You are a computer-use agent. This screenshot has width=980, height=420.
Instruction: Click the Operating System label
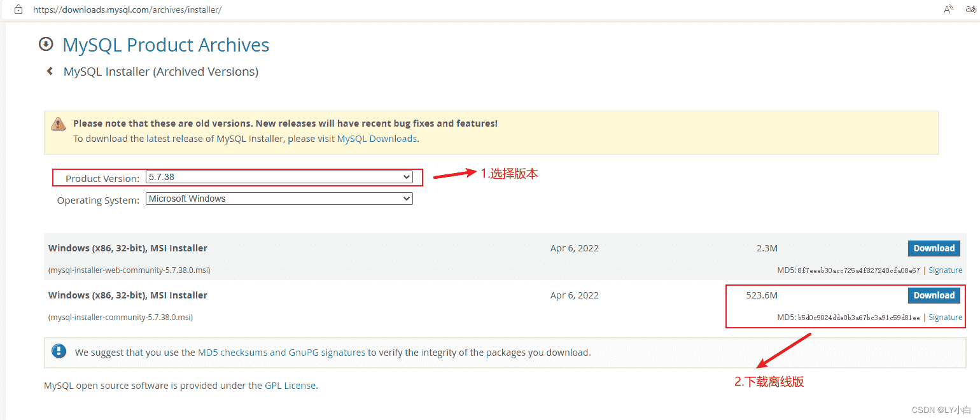click(98, 200)
